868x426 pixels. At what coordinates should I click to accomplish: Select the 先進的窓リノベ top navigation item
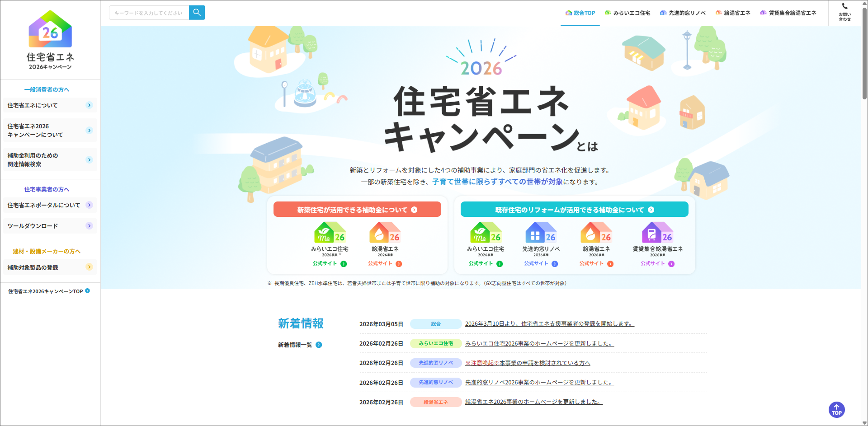pyautogui.click(x=683, y=13)
